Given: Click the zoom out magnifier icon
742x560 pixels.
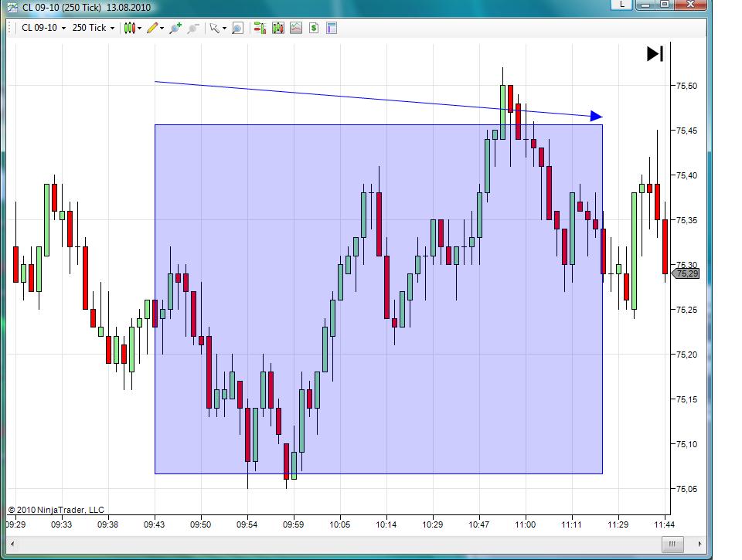Looking at the screenshot, I should [192, 29].
